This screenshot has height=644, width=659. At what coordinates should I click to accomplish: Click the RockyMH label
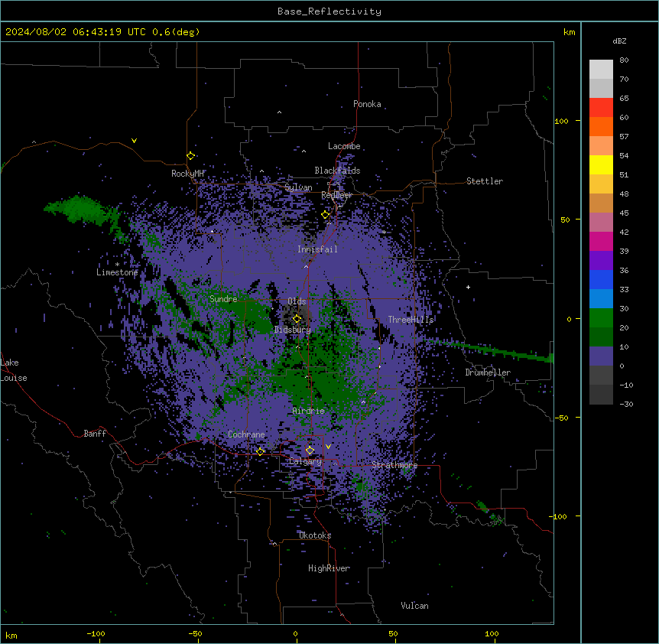pyautogui.click(x=187, y=174)
